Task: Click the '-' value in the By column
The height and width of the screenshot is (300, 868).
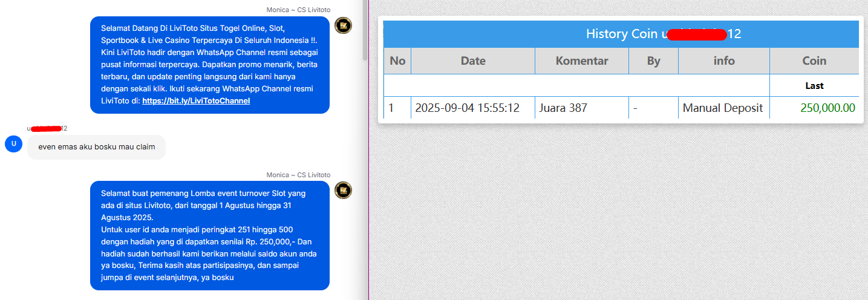Action: tap(653, 108)
